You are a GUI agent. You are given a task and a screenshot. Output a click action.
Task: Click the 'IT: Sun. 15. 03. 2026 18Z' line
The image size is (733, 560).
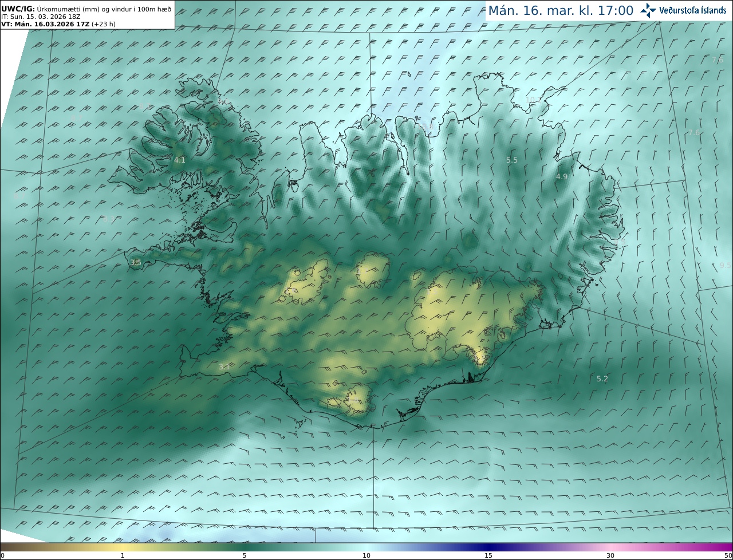[41, 17]
